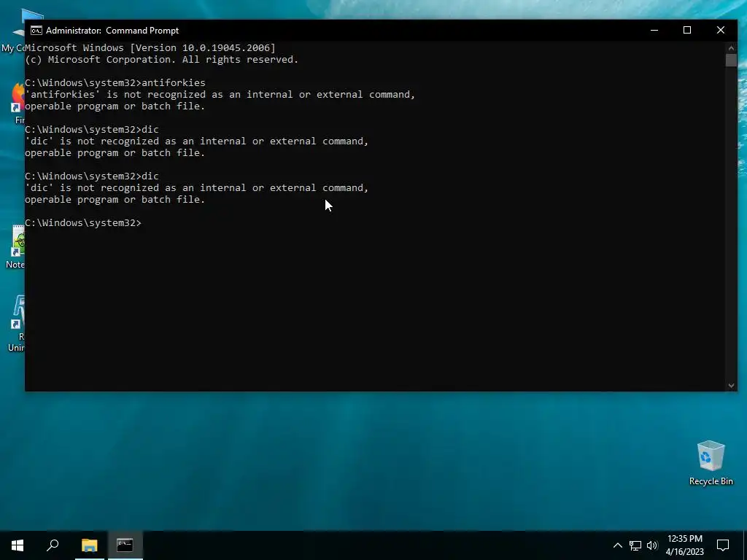The image size is (747, 560).
Task: Open taskbar Search
Action: 53,545
